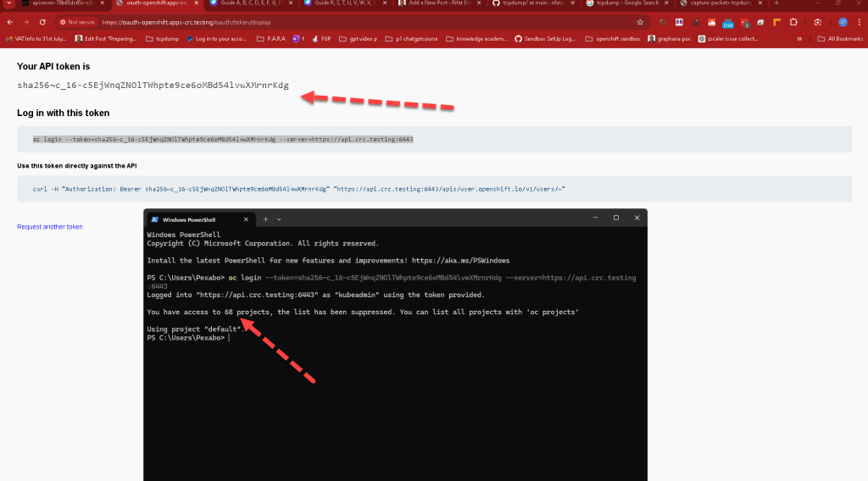The height and width of the screenshot is (481, 868).
Task: Open the graphana poc bookmark
Action: point(670,39)
